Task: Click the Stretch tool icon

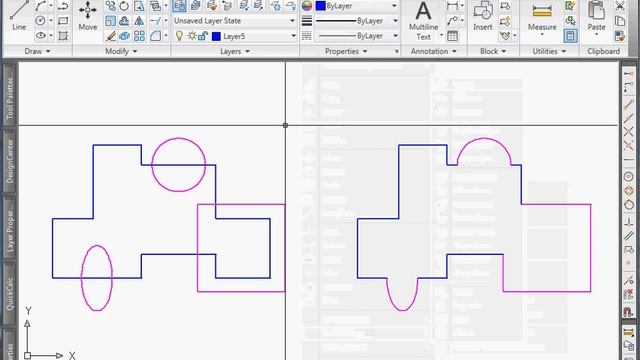Action: pos(139,6)
